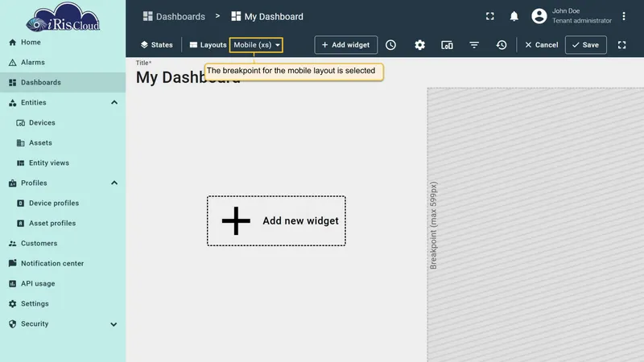Open Assets under Entities
The width and height of the screenshot is (644, 362).
(63, 143)
